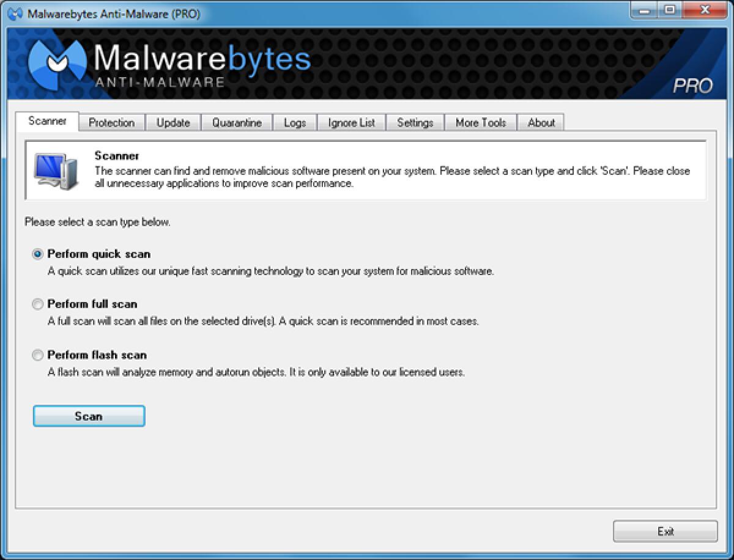Screen dimensions: 734x560
Task: Switch to the Protection tab
Action: 111,122
